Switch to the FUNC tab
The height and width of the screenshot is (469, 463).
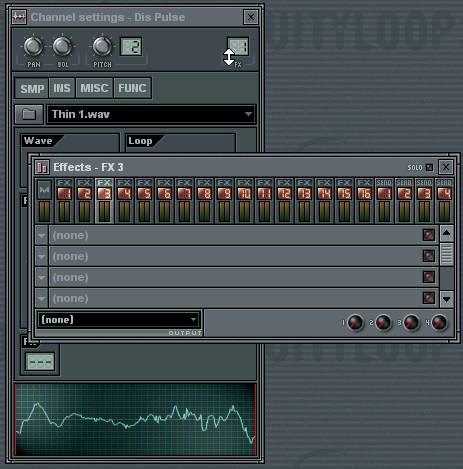coord(132,88)
